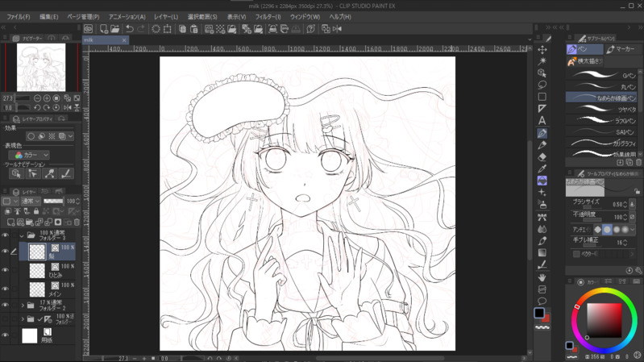Choose the Gペン brush

tap(601, 75)
